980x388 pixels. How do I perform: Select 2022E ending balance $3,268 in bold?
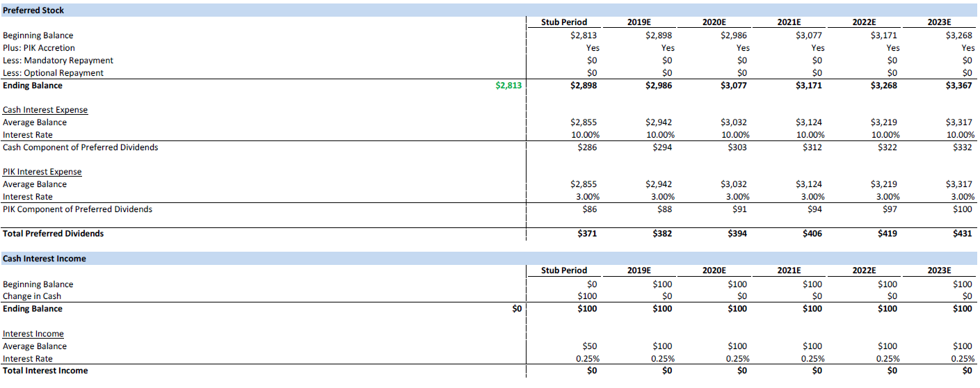(x=884, y=86)
